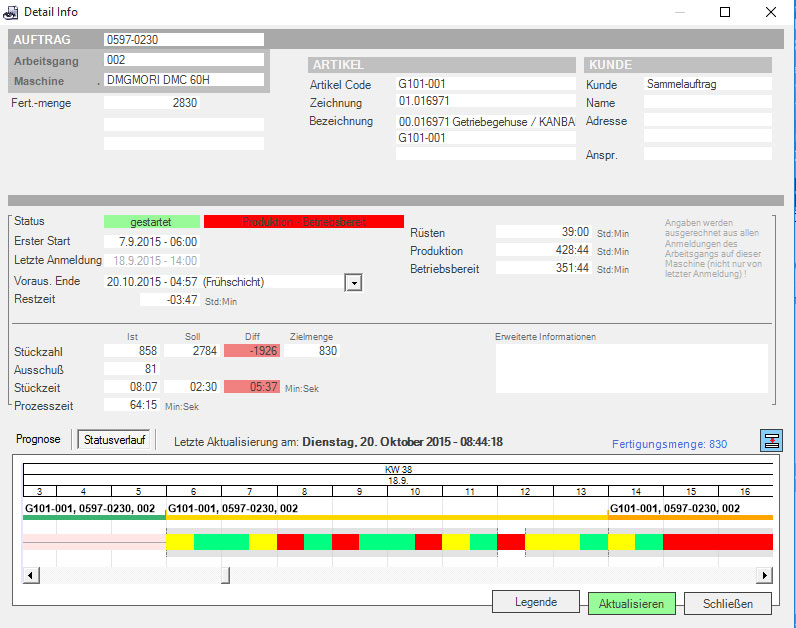The height and width of the screenshot is (628, 796).
Task: Click the Letzte Anmeldung value 18.9.2015 - 14:00
Action: pos(152,261)
